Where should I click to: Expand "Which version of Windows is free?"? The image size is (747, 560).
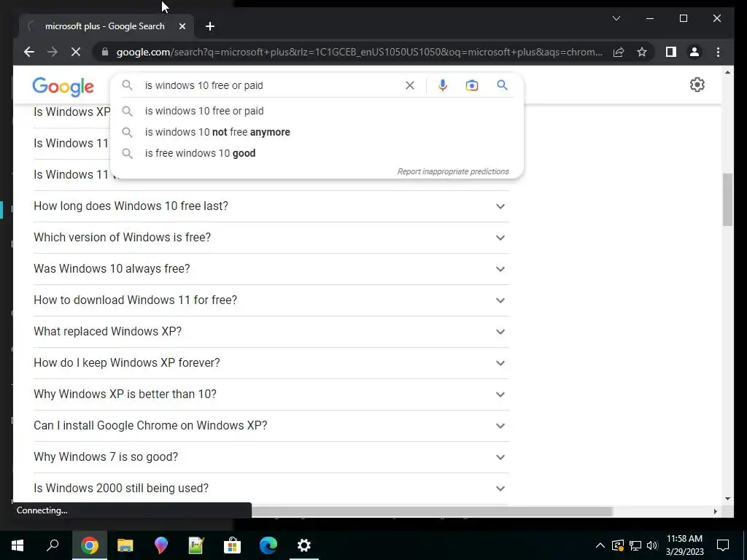tap(271, 238)
